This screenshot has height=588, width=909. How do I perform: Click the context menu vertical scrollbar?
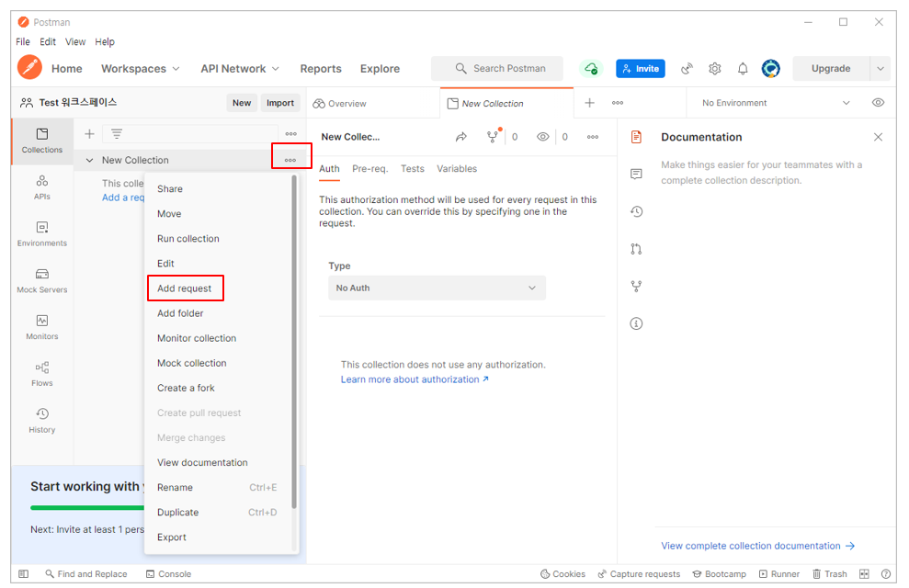(x=294, y=342)
